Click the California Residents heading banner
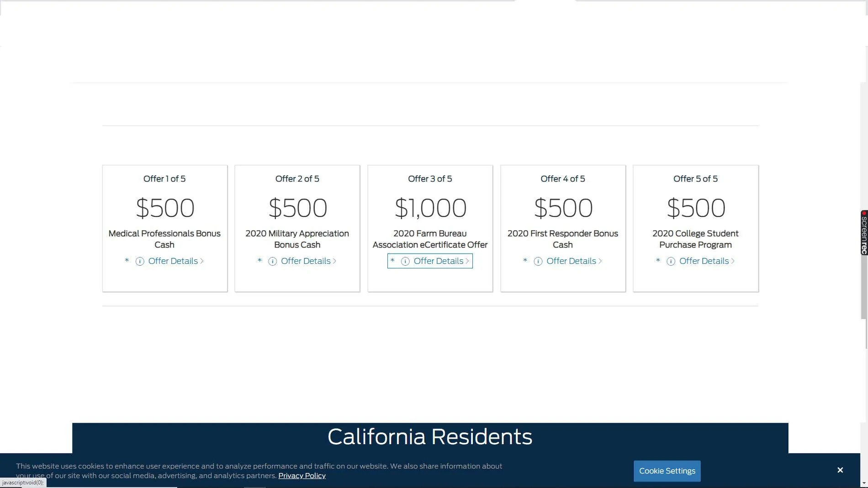The width and height of the screenshot is (868, 488). pyautogui.click(x=430, y=437)
